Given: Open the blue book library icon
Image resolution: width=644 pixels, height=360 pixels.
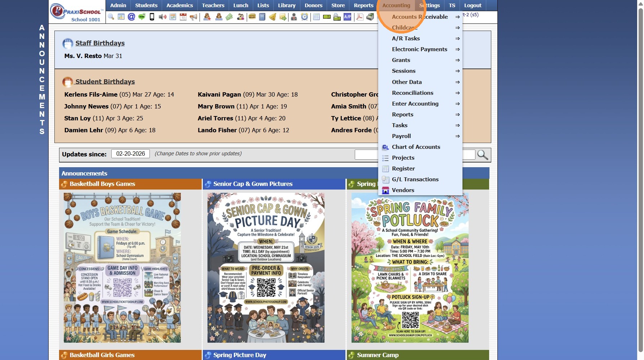Looking at the screenshot, I should (x=262, y=17).
